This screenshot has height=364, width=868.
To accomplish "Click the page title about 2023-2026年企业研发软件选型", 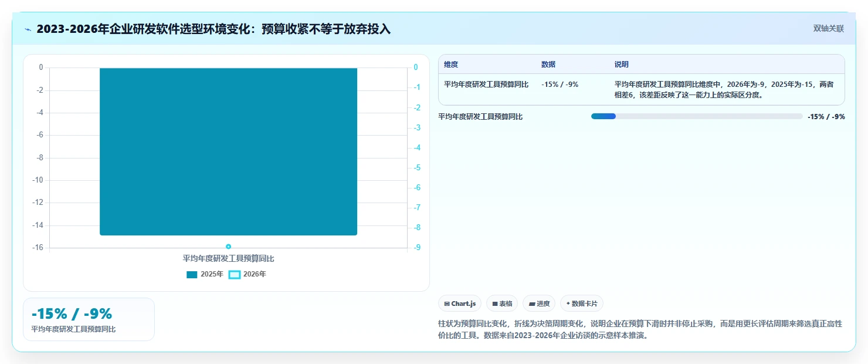I will pos(213,29).
